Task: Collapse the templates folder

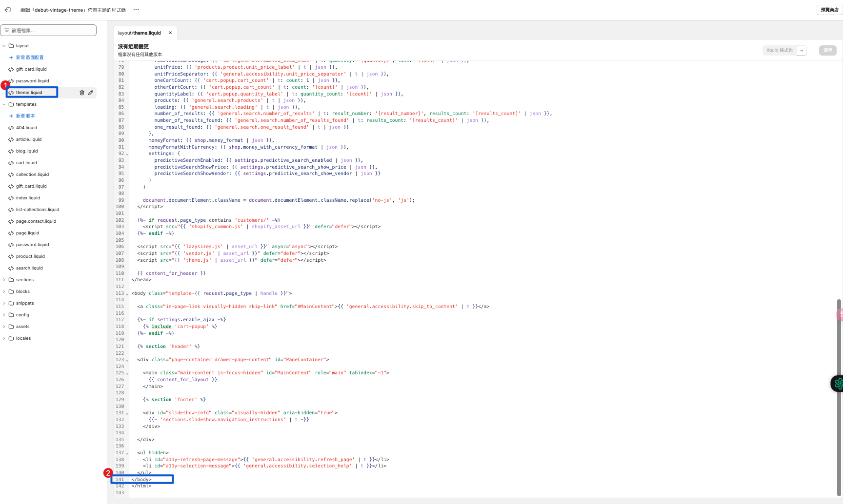Action: coord(4,104)
